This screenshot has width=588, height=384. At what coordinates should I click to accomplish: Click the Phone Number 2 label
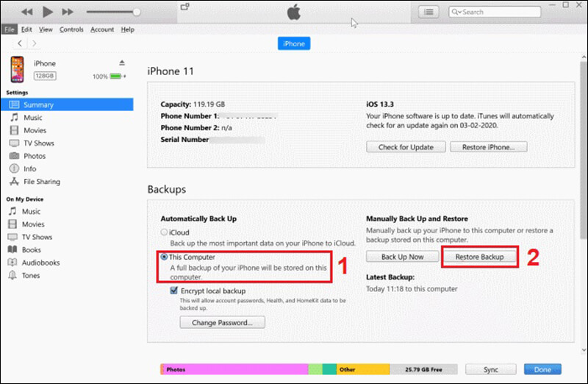coord(190,128)
